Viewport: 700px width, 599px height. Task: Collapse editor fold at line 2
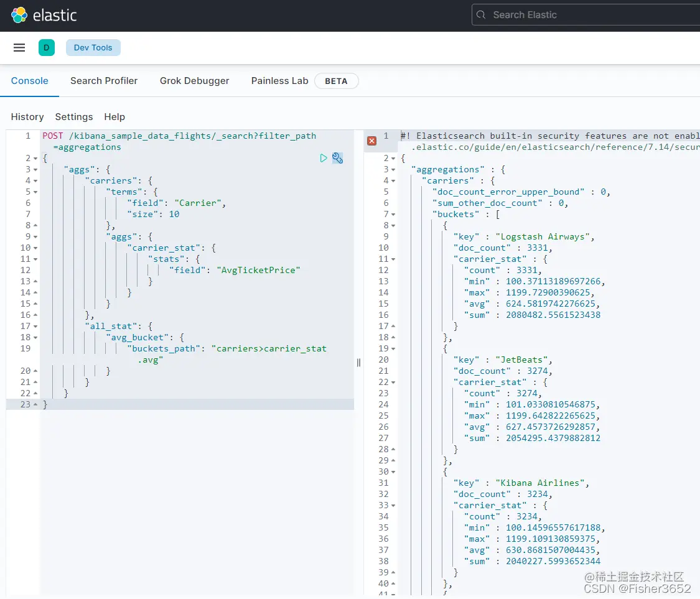click(x=35, y=159)
